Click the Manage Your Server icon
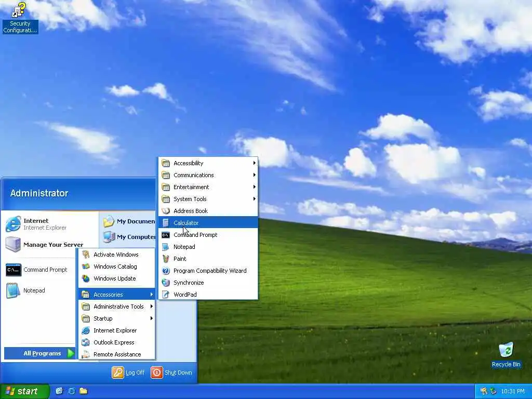Screen dimensions: 532x399 pyautogui.click(x=13, y=245)
